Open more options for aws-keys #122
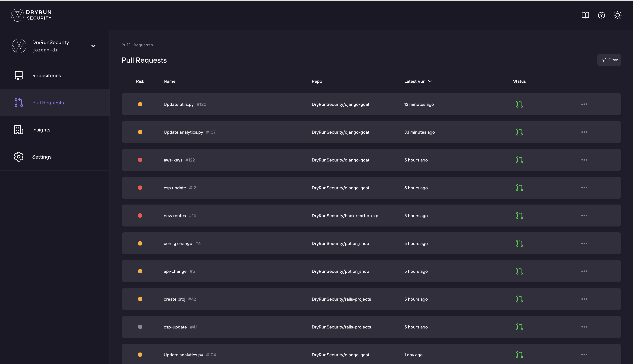This screenshot has height=364, width=633. [x=584, y=160]
